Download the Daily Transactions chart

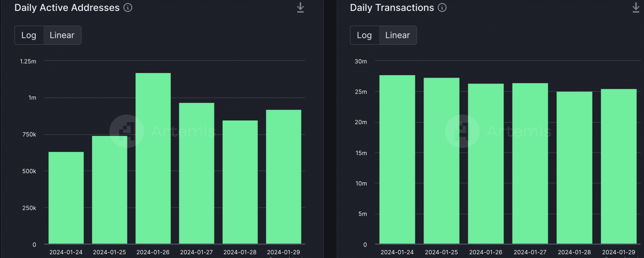pyautogui.click(x=636, y=8)
